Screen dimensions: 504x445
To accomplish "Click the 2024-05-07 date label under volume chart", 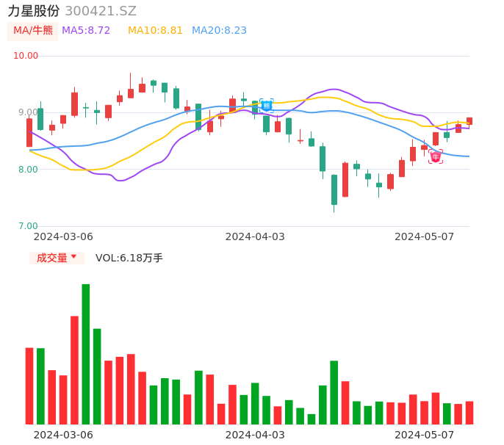I will (424, 435).
